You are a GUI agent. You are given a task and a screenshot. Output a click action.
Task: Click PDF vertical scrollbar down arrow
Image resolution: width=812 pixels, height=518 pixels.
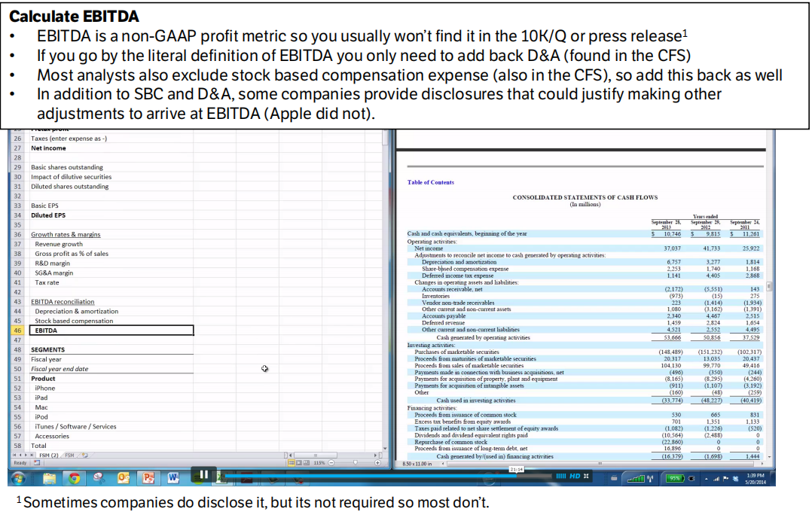click(x=770, y=457)
